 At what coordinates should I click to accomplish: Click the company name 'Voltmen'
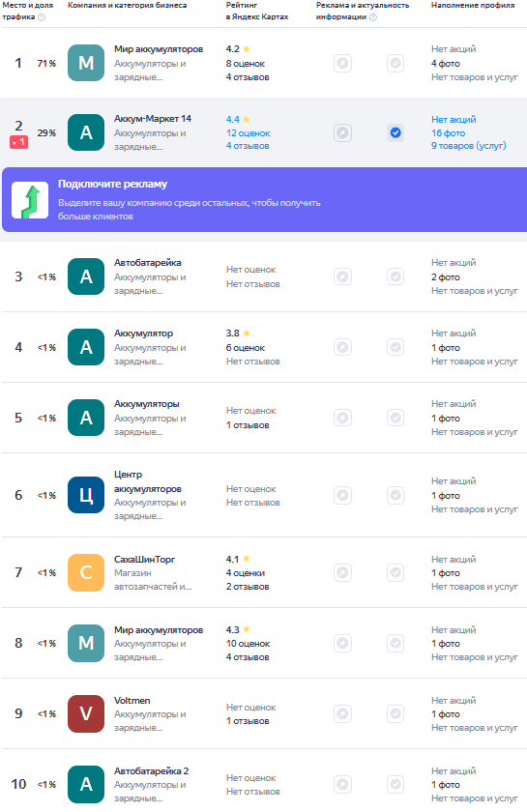point(132,700)
